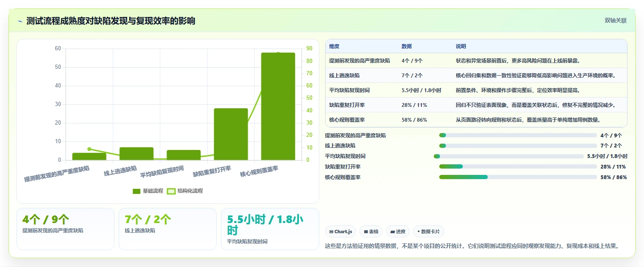The image size is (644, 267).
Task: Click table row label 核心规则覆盖率
Action: [x=346, y=120]
